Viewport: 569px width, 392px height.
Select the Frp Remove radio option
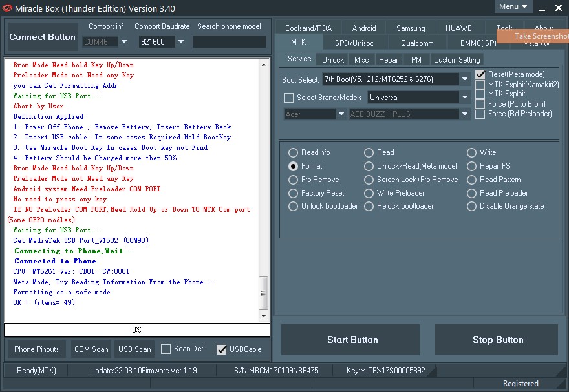tap(293, 180)
